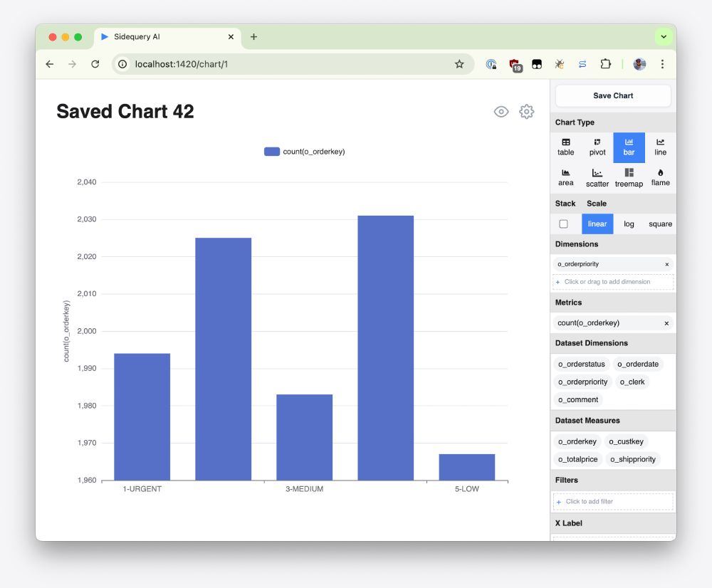
Task: Click to add filter
Action: point(613,502)
